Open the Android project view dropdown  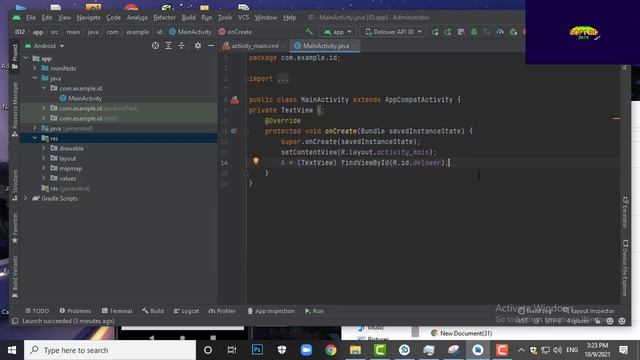44,46
